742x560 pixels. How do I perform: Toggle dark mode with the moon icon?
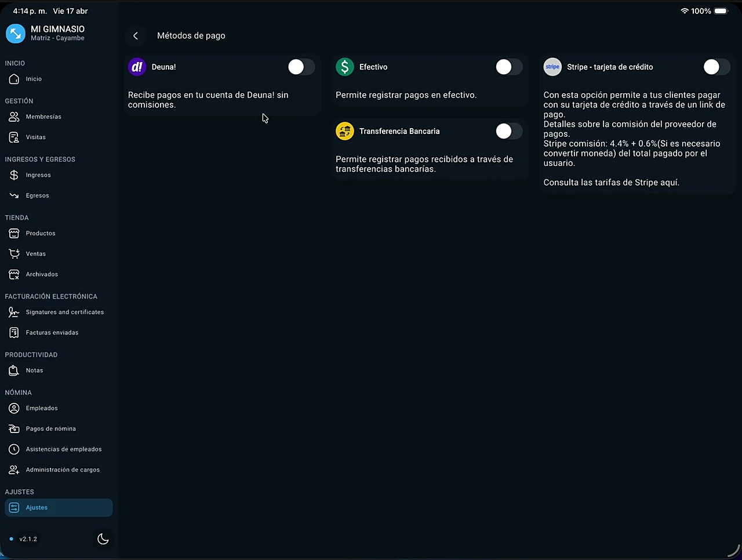click(103, 539)
